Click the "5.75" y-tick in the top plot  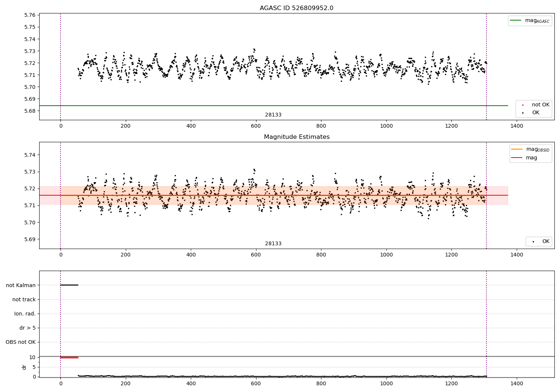[30, 27]
